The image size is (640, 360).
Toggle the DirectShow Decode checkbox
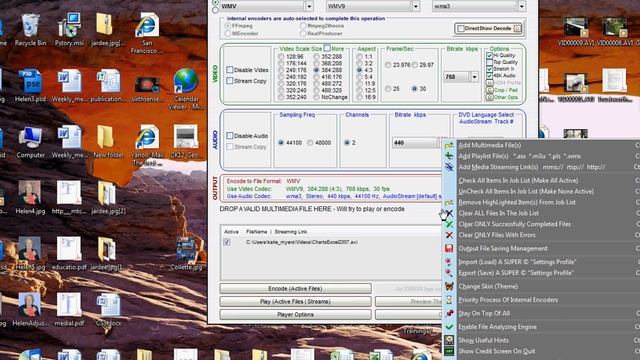461,29
